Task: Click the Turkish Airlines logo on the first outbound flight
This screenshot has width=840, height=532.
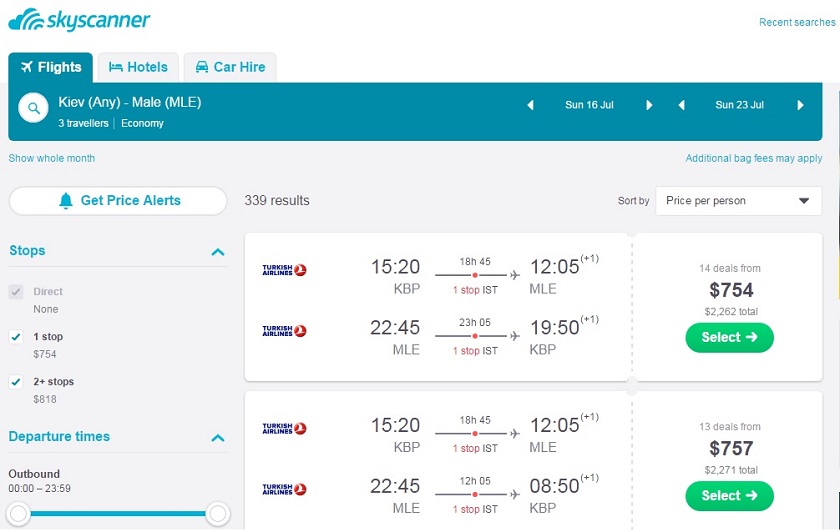Action: click(284, 269)
